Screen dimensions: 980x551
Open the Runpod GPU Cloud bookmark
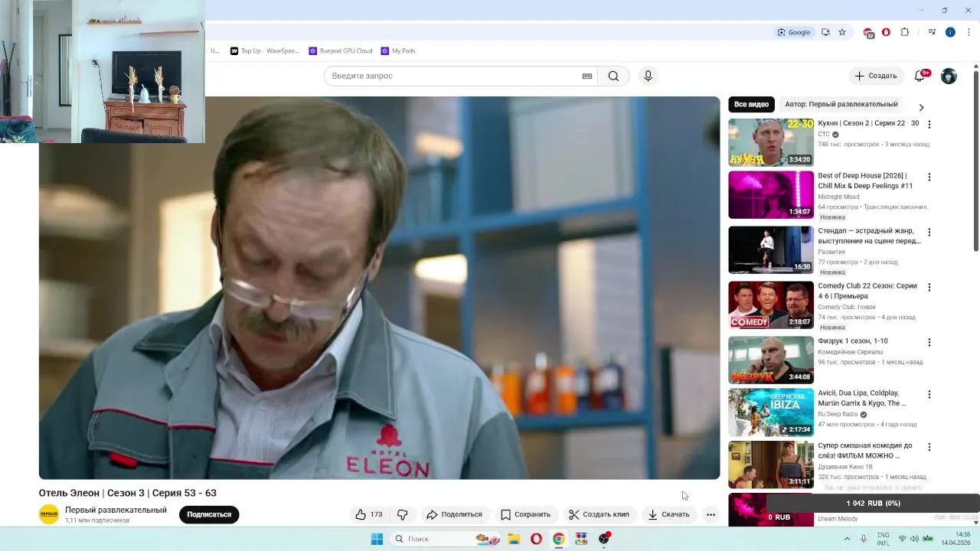[341, 51]
